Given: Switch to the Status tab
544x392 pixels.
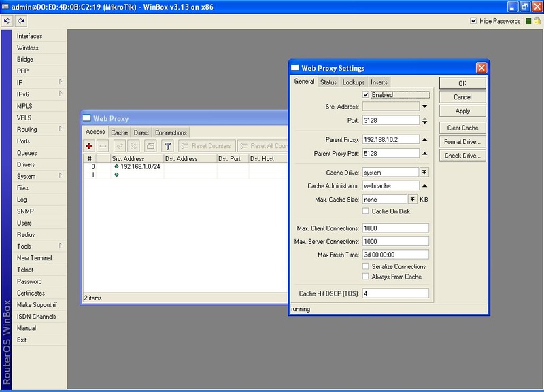Looking at the screenshot, I should 328,82.
